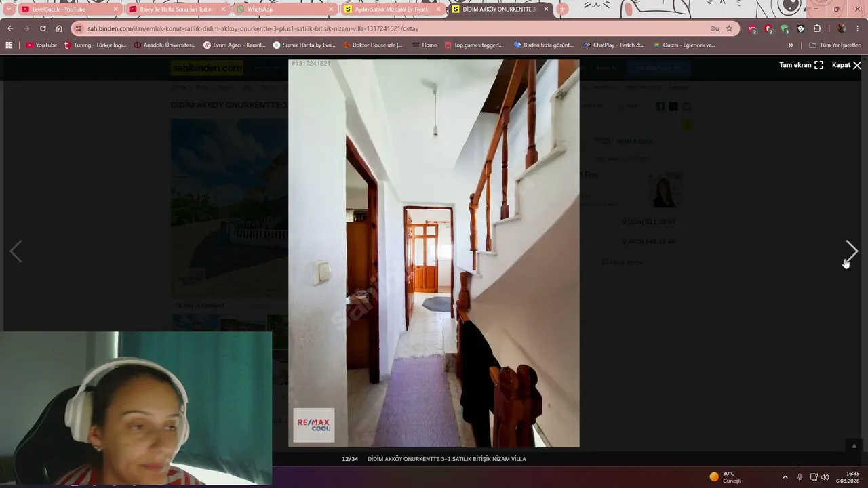Image resolution: width=868 pixels, height=488 pixels.
Task: Expand the bookmarks overflow chevron
Action: 791,45
